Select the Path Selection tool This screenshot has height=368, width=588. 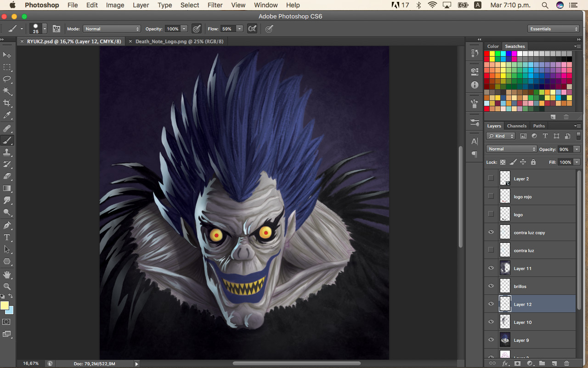(x=7, y=249)
